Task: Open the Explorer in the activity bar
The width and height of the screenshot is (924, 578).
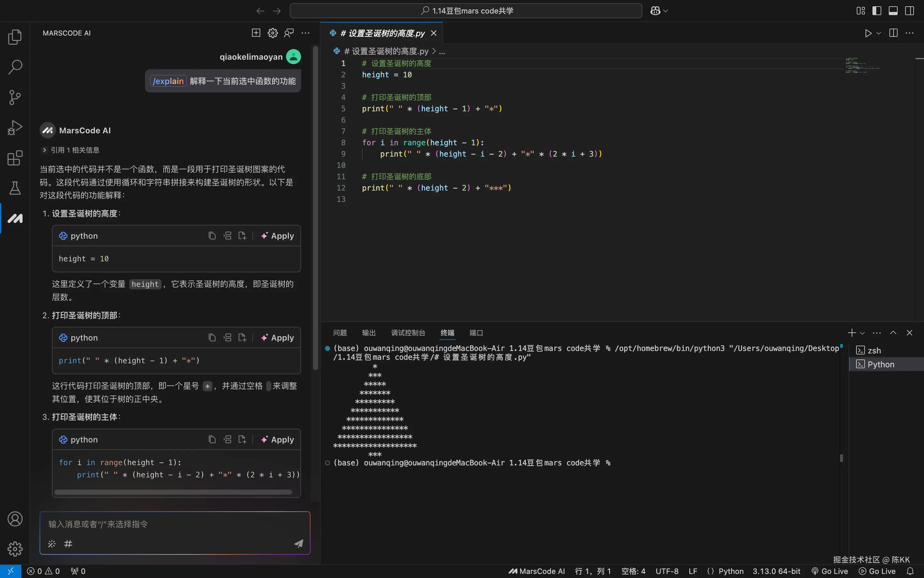Action: coord(14,37)
